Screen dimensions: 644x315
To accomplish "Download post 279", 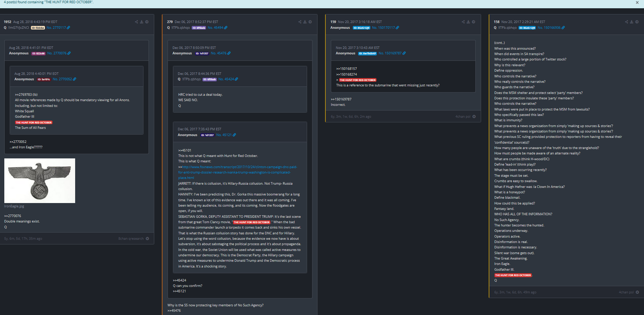I will 305,22.
